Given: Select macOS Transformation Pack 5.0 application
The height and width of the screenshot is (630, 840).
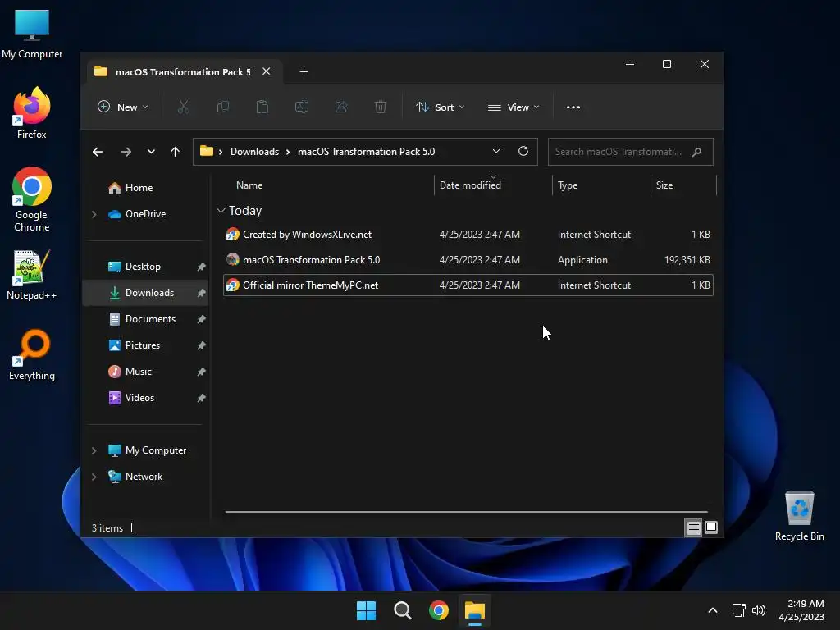Looking at the screenshot, I should coord(468,260).
